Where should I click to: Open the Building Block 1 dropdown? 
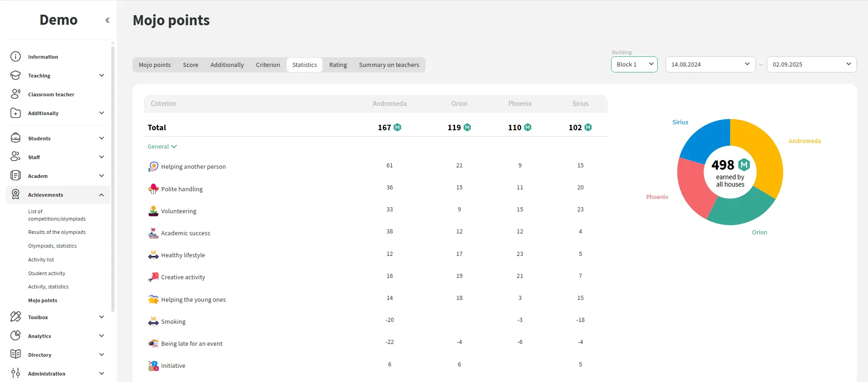(x=634, y=65)
